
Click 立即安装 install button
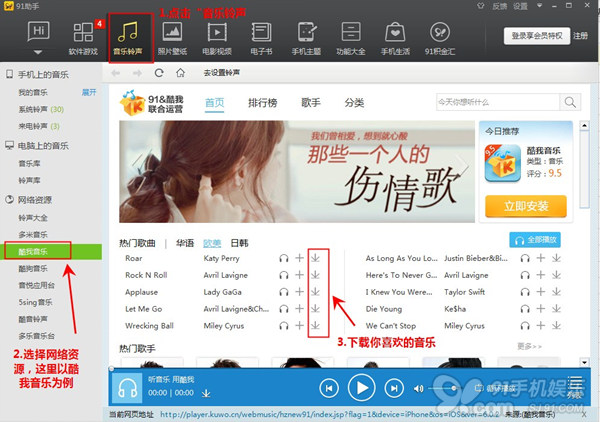coord(526,206)
